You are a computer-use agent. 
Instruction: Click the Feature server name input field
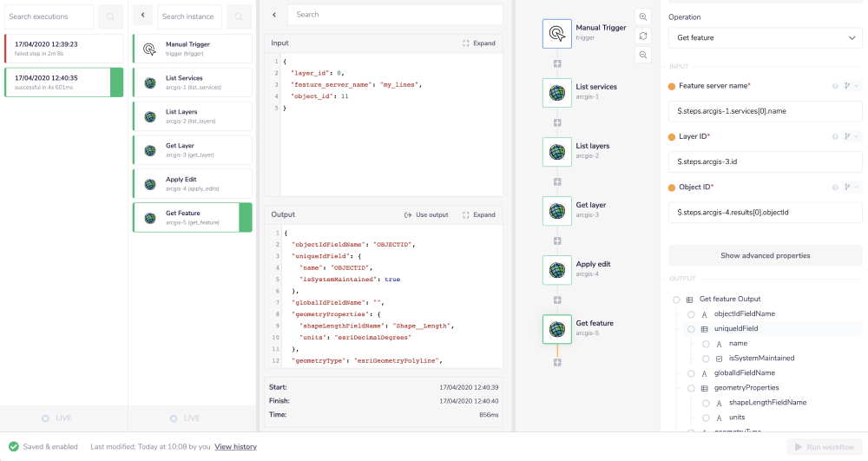[765, 111]
